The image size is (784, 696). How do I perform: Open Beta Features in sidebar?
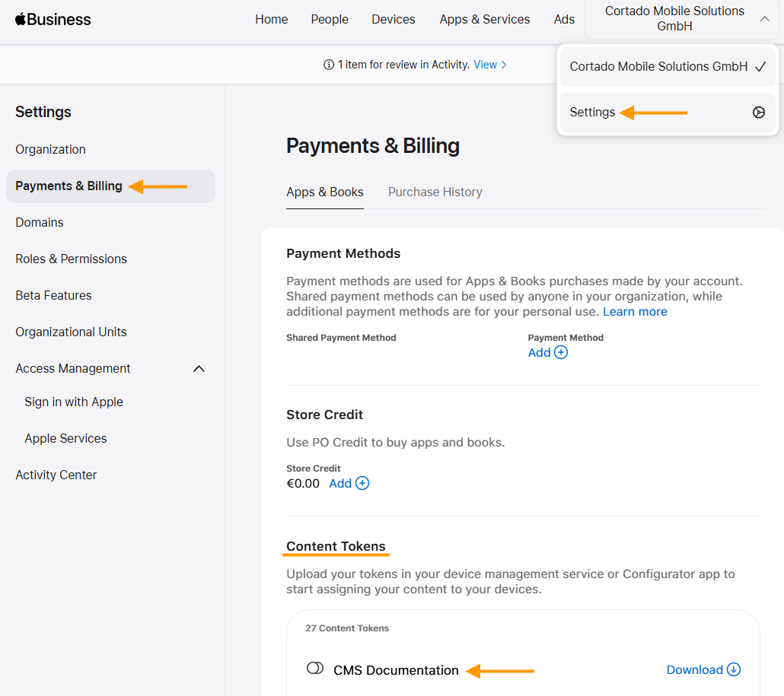(x=53, y=295)
